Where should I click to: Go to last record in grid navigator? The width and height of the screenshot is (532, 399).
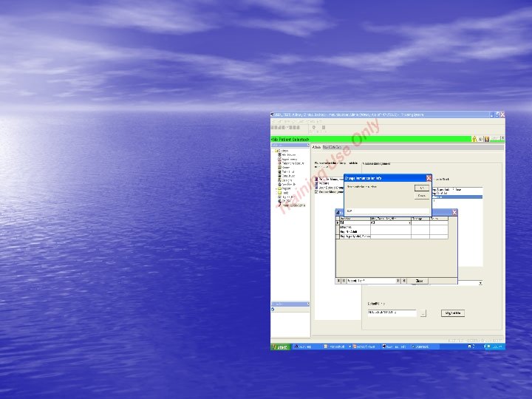404,281
